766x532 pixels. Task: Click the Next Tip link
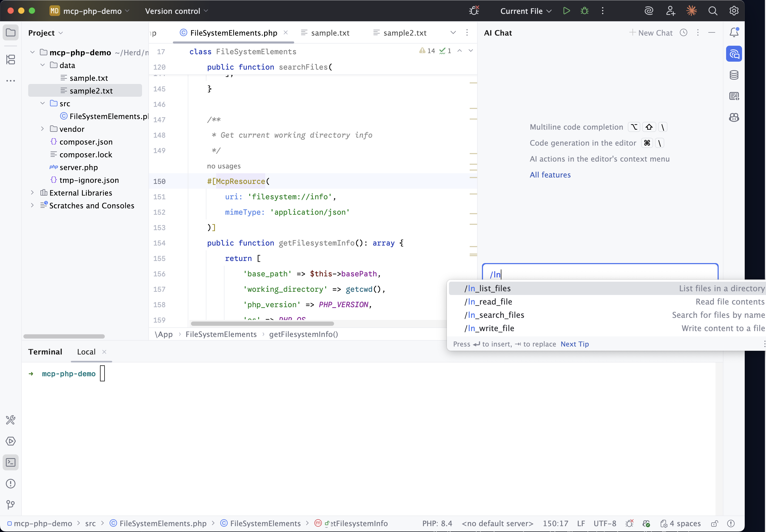(x=574, y=344)
